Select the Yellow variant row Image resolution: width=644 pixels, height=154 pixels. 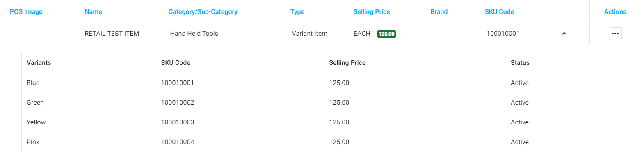point(320,122)
